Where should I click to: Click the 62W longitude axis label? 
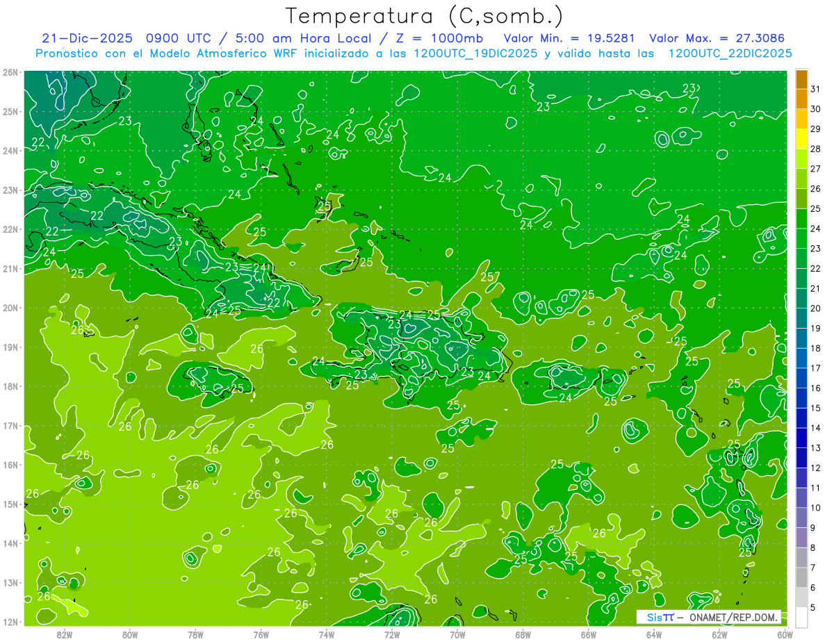[x=719, y=634]
